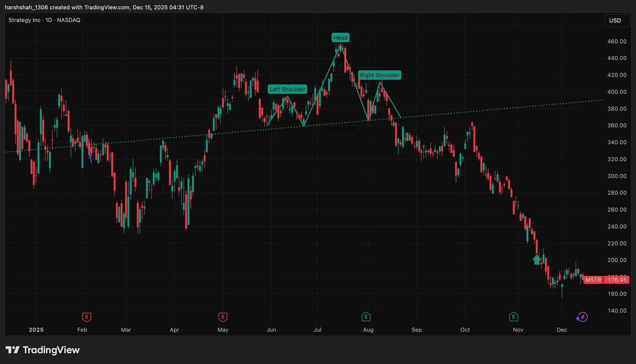Select the Head pattern label
The width and height of the screenshot is (636, 364).
coord(340,38)
